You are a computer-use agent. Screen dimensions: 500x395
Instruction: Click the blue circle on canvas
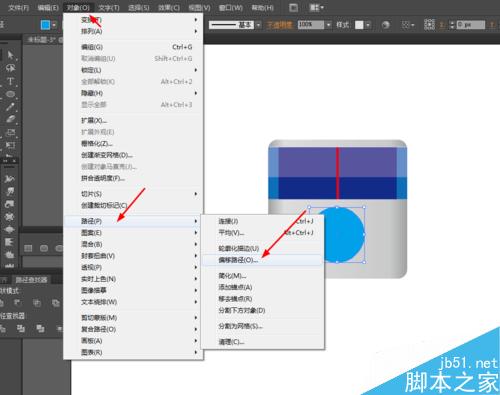[x=343, y=235]
